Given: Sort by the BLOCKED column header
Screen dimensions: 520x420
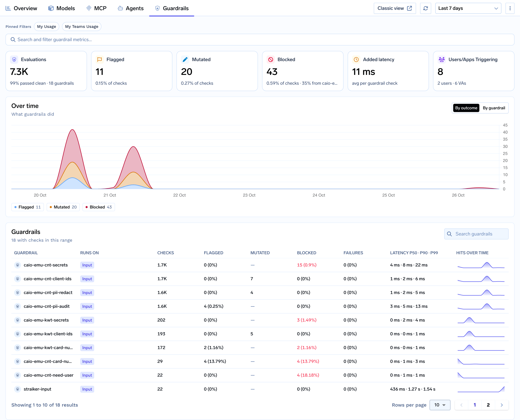Looking at the screenshot, I should tap(306, 253).
